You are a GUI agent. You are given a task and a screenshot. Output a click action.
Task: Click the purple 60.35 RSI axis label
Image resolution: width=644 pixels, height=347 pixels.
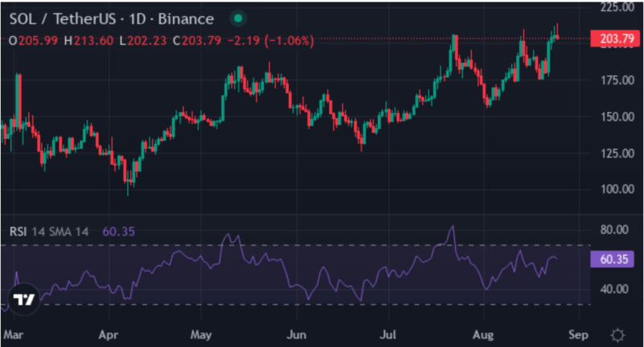pyautogui.click(x=612, y=259)
